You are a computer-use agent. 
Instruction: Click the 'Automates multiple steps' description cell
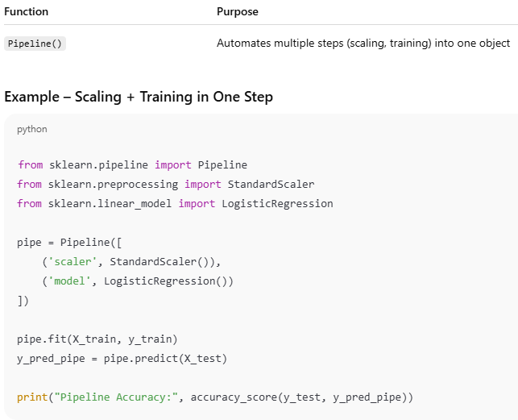pyautogui.click(x=363, y=44)
